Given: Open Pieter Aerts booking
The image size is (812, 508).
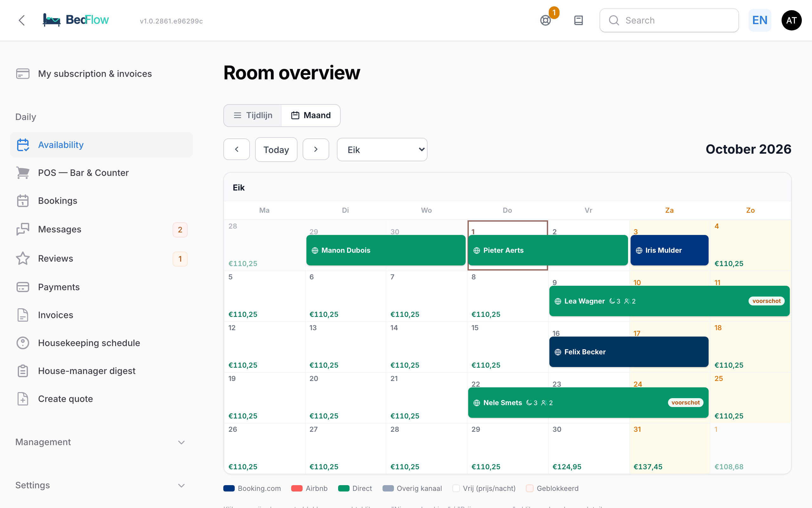Looking at the screenshot, I should (x=547, y=250).
